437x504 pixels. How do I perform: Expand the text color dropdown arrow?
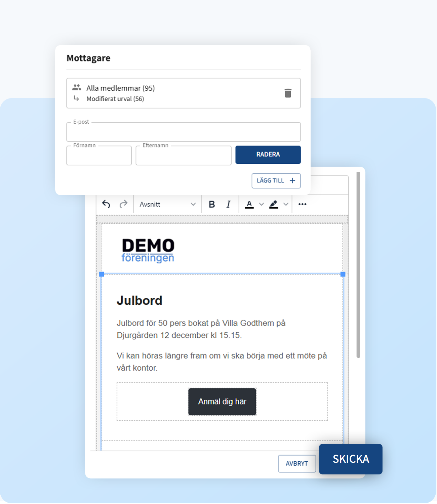click(x=261, y=204)
